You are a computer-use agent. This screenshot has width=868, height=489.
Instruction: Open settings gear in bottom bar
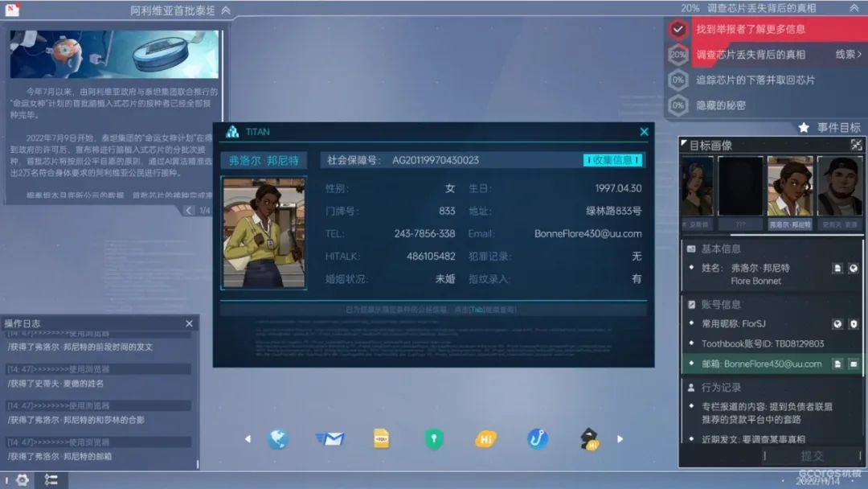[23, 479]
